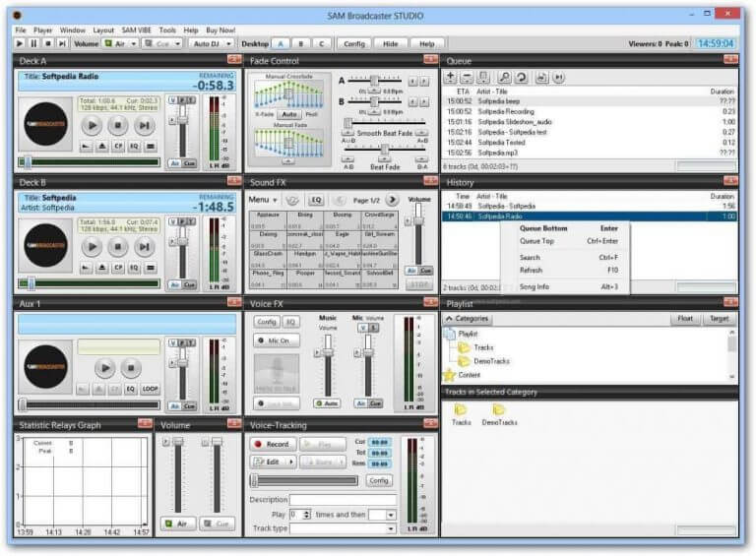Click the Tracks folder icon in selected category

pos(461,410)
